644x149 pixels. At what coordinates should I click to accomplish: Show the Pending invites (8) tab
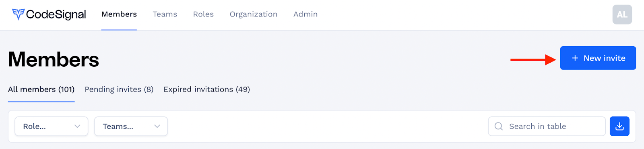119,89
